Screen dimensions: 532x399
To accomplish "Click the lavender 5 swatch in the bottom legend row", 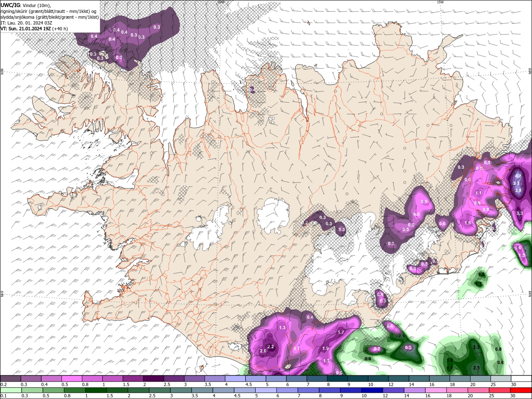I will point(266,390).
